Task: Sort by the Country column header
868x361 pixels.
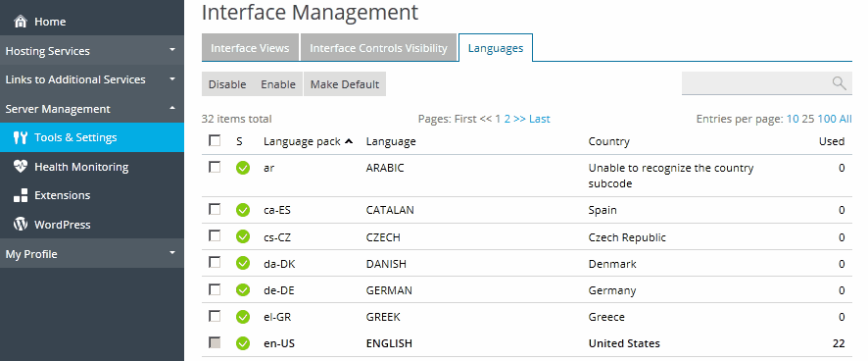Action: pyautogui.click(x=609, y=141)
